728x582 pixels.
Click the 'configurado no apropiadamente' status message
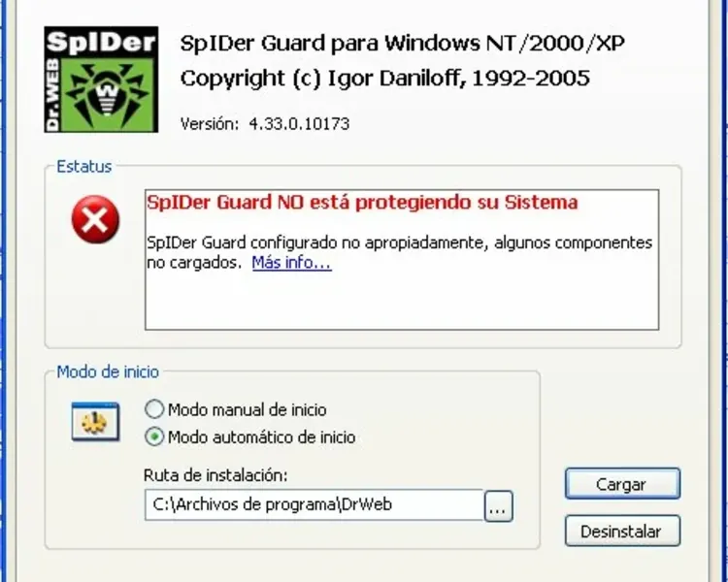399,252
